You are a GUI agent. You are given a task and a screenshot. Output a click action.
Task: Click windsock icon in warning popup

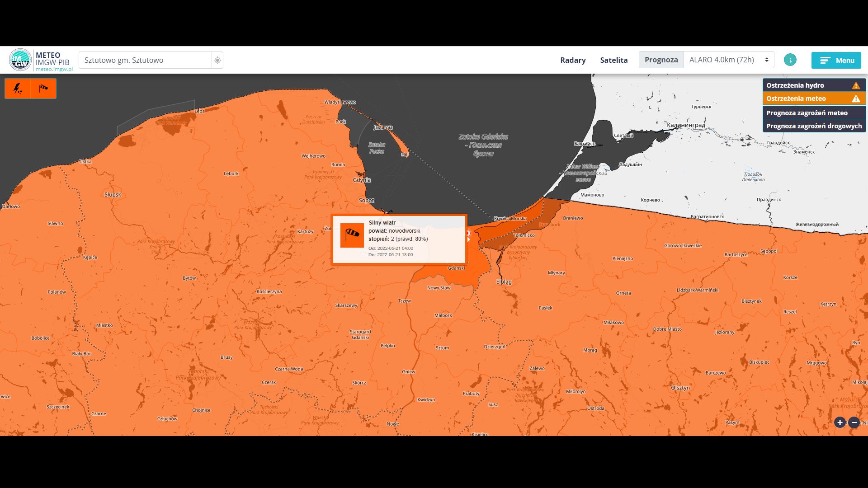tap(352, 235)
